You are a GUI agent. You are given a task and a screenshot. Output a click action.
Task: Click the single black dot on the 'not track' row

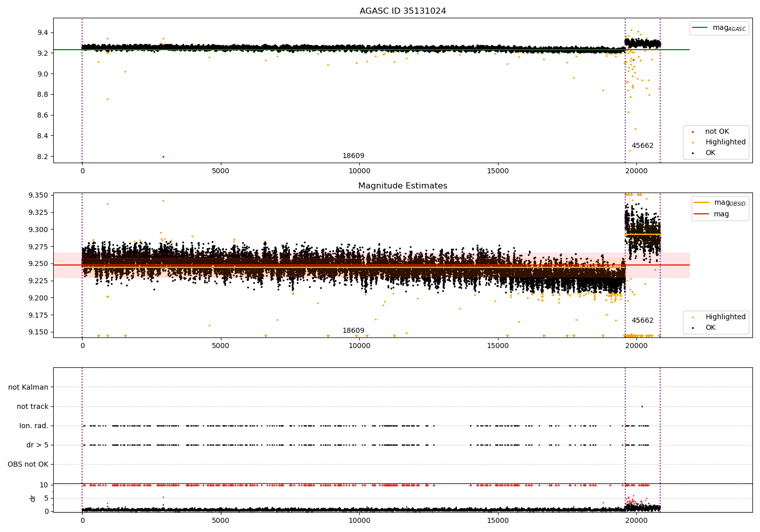[642, 407]
